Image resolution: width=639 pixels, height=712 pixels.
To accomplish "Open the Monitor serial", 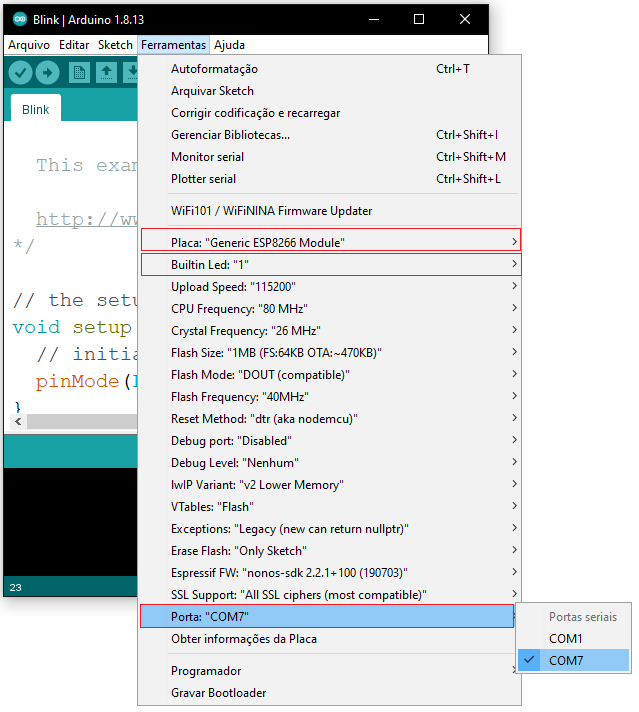I will (x=330, y=157).
